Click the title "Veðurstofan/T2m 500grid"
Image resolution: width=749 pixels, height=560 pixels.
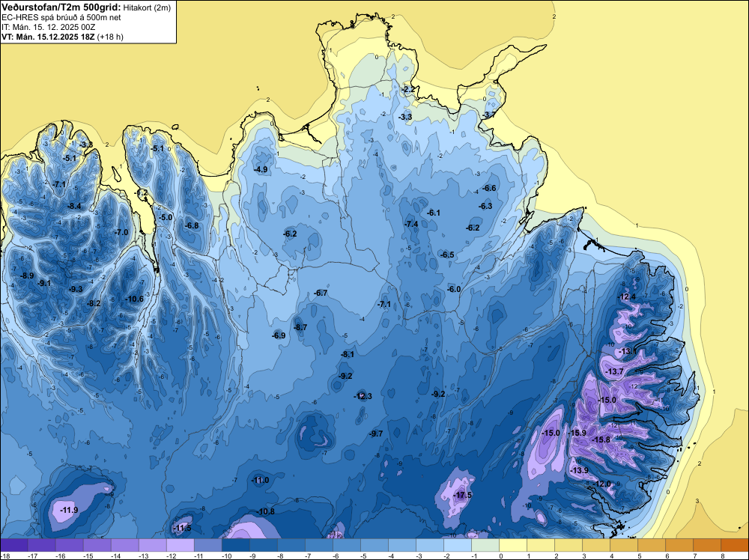click(61, 7)
